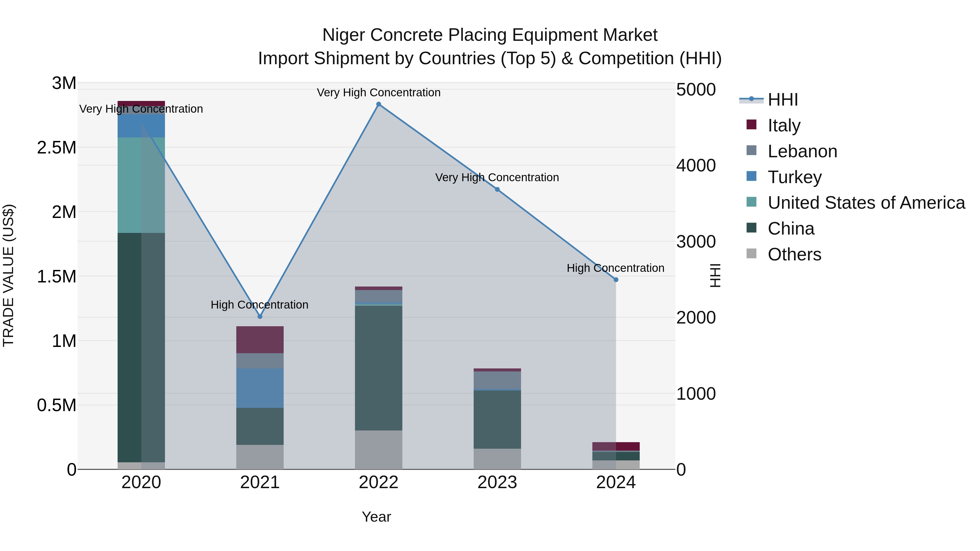Click the 2020 x-axis year label
Screen dimensions: 980x551
(x=141, y=482)
